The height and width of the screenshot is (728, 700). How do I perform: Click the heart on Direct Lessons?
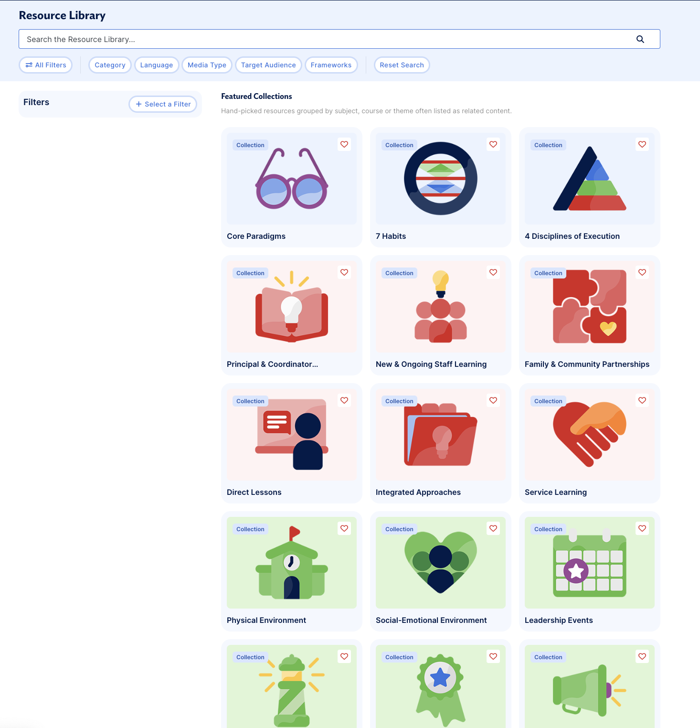pos(344,400)
